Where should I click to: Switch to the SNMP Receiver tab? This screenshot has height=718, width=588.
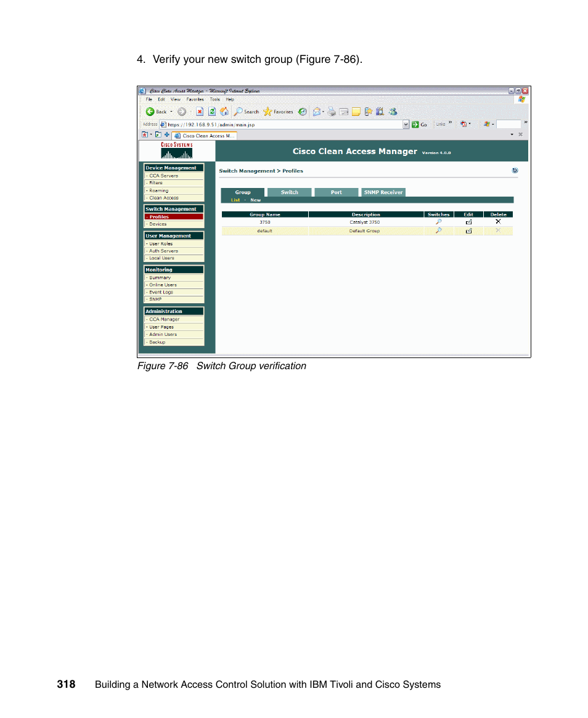[x=383, y=192]
